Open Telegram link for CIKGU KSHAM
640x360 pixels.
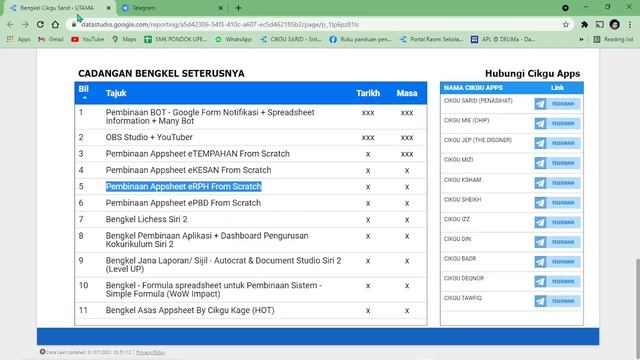click(557, 183)
